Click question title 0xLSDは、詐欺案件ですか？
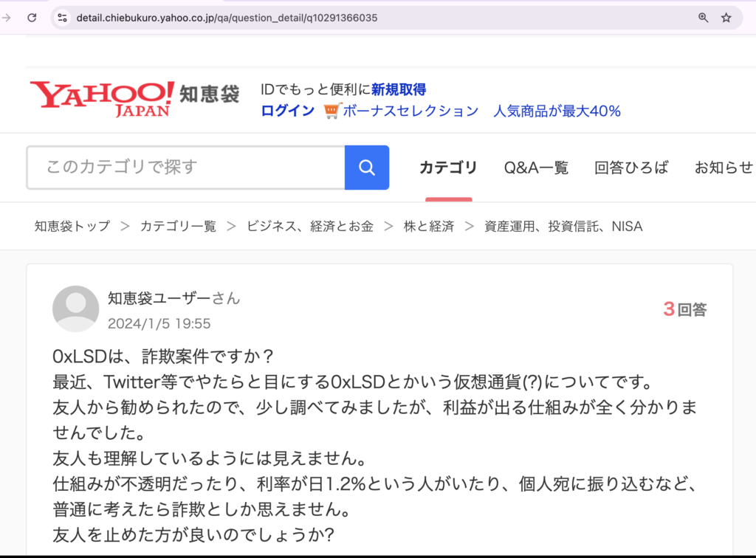The image size is (756, 558). pyautogui.click(x=163, y=356)
